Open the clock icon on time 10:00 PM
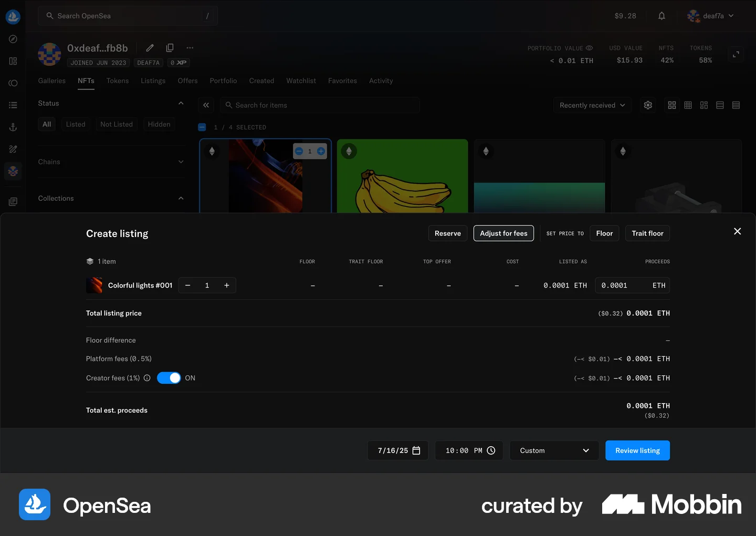The image size is (756, 536). click(x=491, y=450)
